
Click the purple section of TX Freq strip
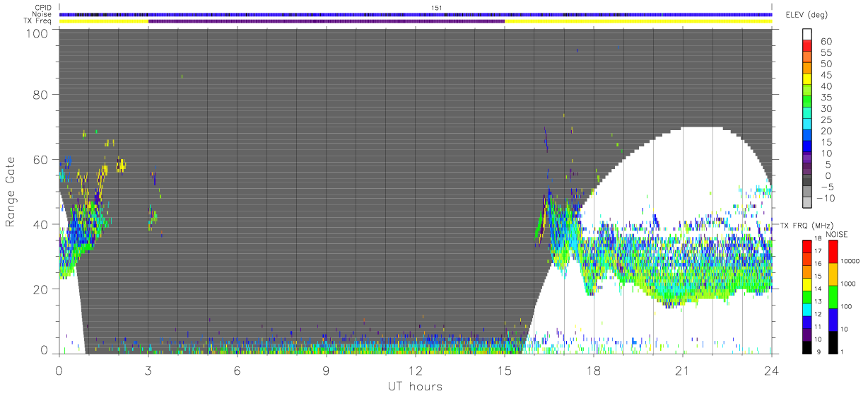[x=327, y=21]
